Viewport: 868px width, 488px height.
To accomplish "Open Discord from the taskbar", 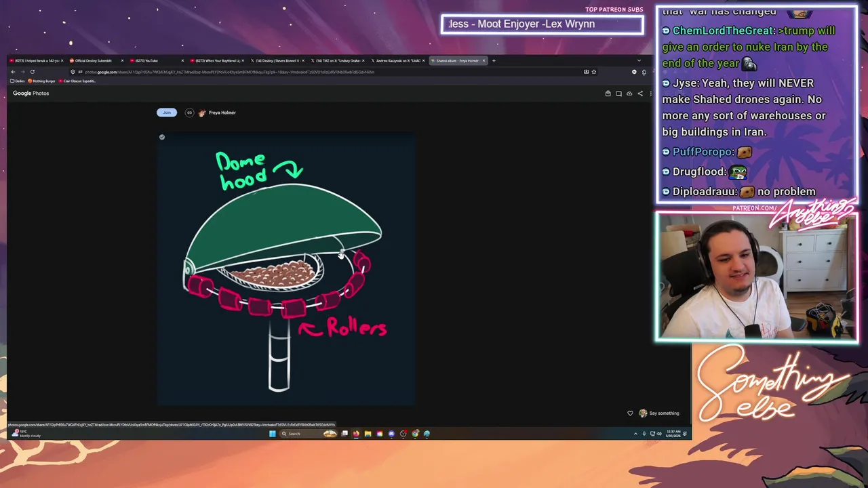I will 391,434.
